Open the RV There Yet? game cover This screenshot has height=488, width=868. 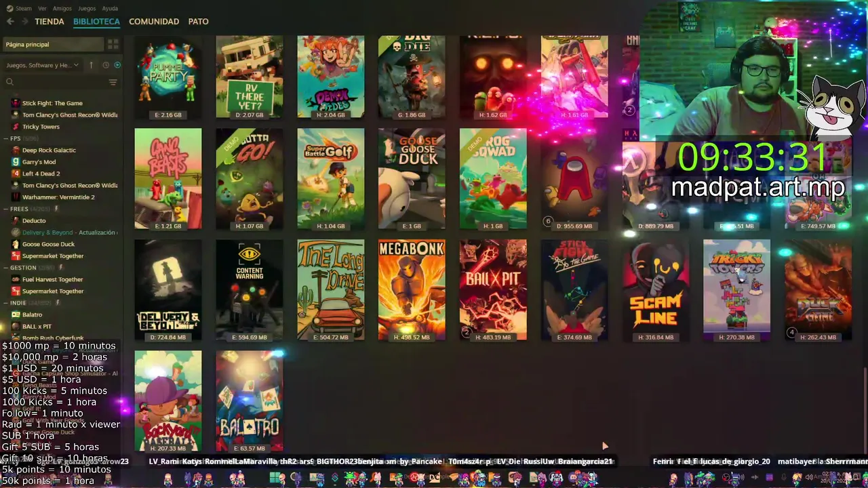point(250,77)
